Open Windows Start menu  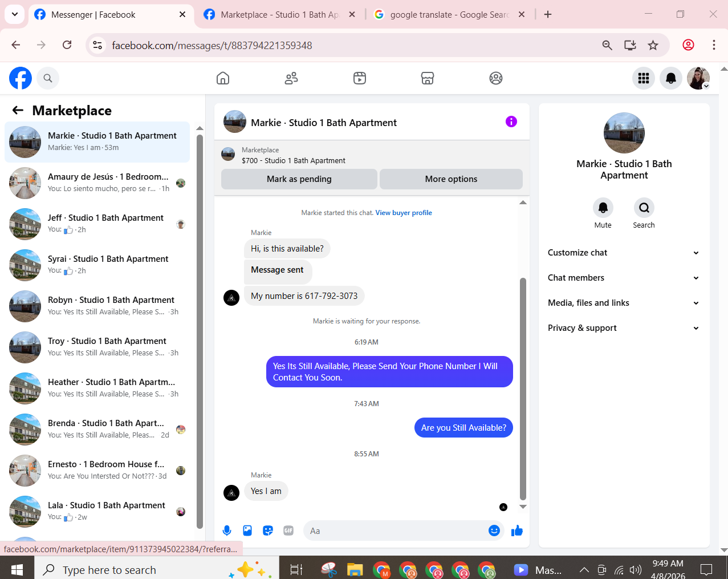tap(17, 570)
